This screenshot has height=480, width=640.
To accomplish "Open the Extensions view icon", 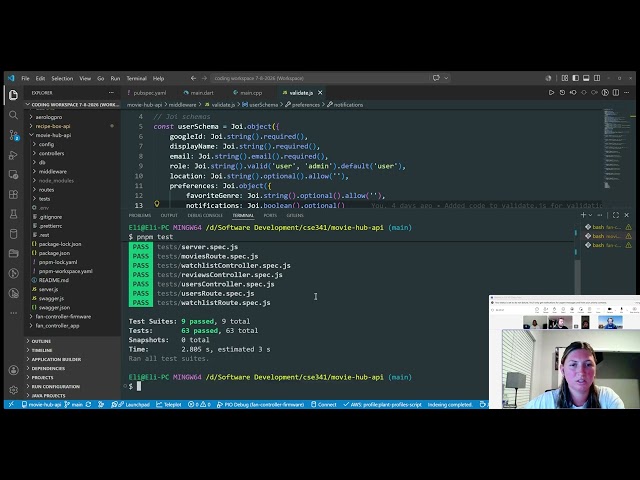I will point(13,195).
